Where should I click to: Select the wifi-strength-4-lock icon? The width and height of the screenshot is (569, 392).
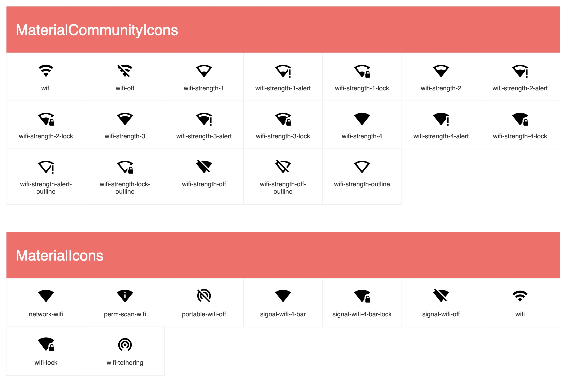point(520,119)
